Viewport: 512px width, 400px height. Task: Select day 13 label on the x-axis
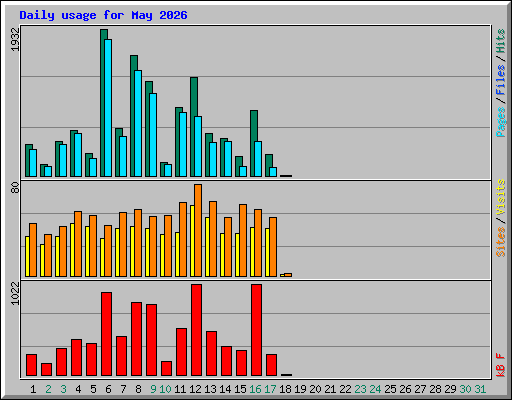210,389
